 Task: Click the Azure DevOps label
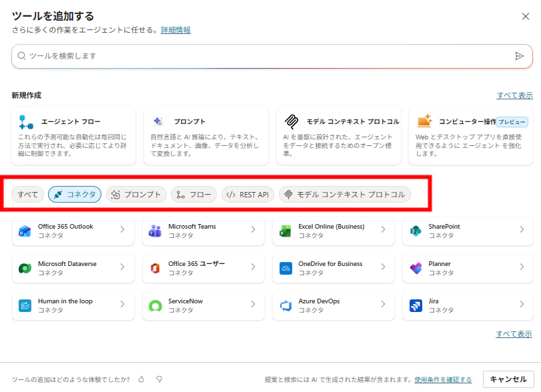(x=319, y=301)
